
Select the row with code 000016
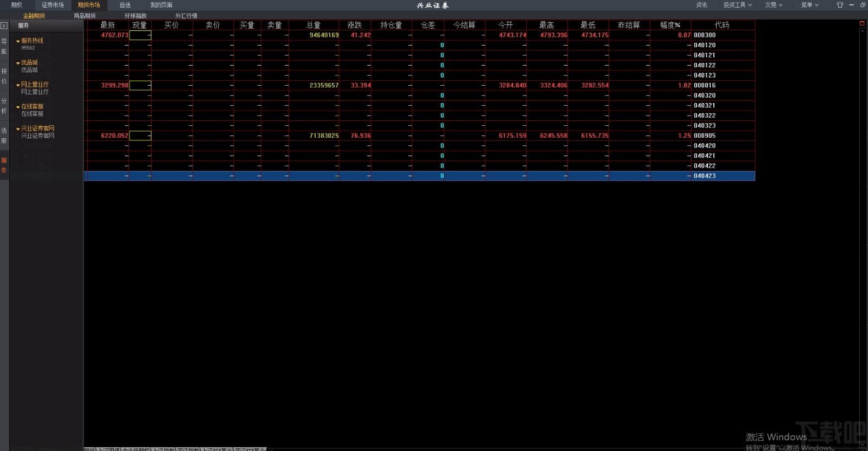419,85
